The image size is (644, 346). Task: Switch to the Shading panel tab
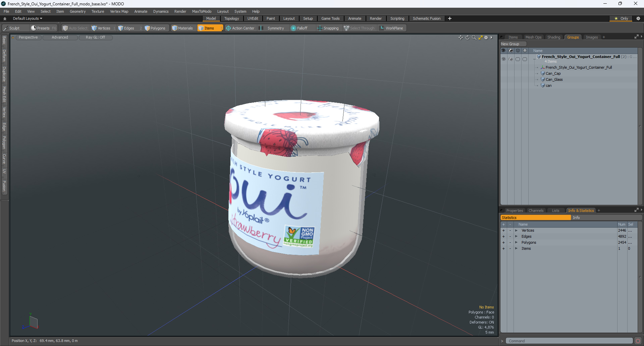(x=554, y=37)
